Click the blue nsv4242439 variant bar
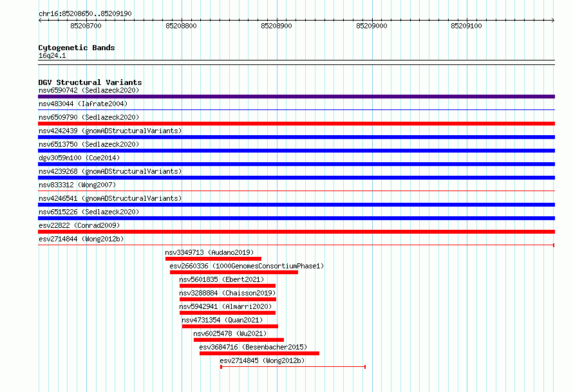Viewport: 573px width, 392px height. [296, 137]
